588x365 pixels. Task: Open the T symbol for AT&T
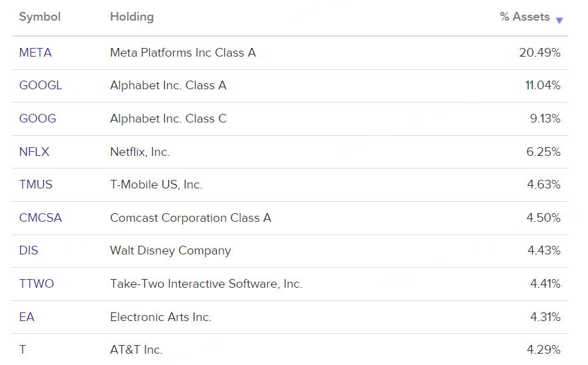click(23, 350)
